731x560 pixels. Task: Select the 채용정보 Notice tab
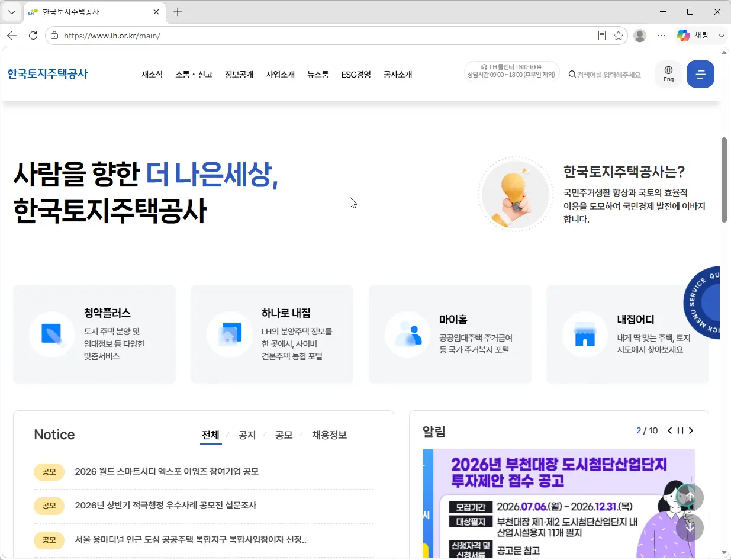(329, 435)
